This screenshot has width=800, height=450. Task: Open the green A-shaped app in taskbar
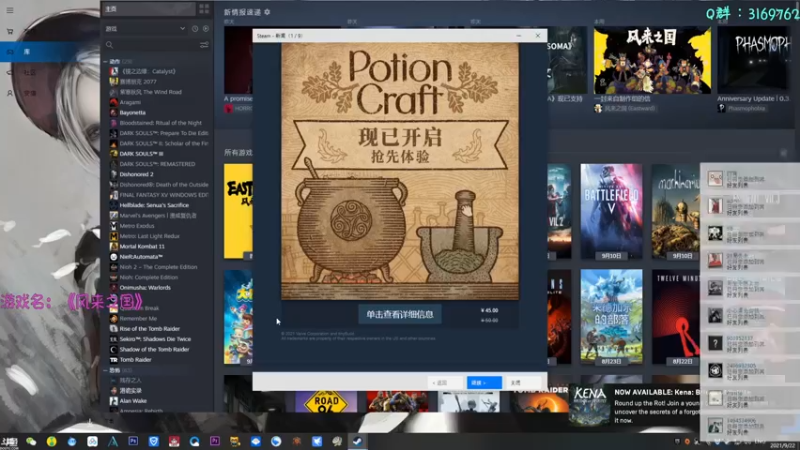coord(113,441)
